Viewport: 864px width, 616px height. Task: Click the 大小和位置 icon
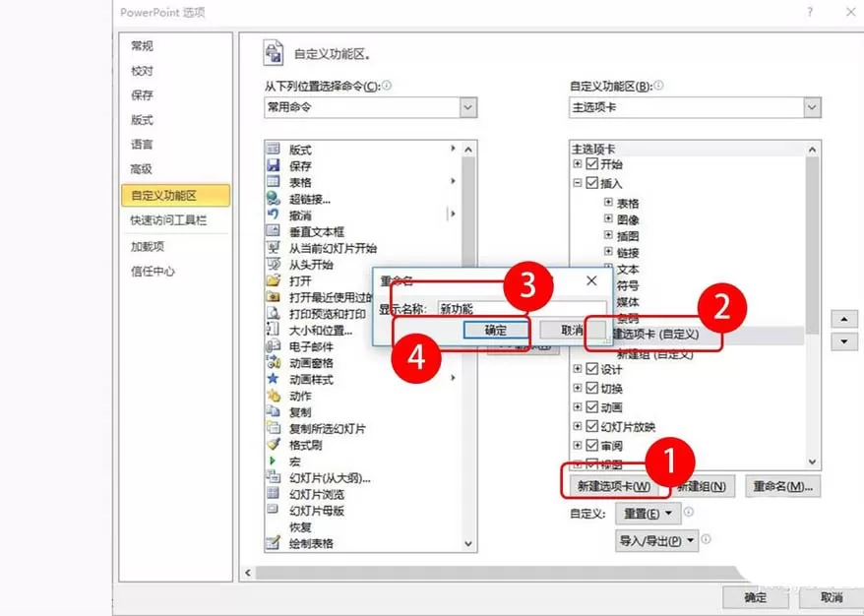(274, 329)
